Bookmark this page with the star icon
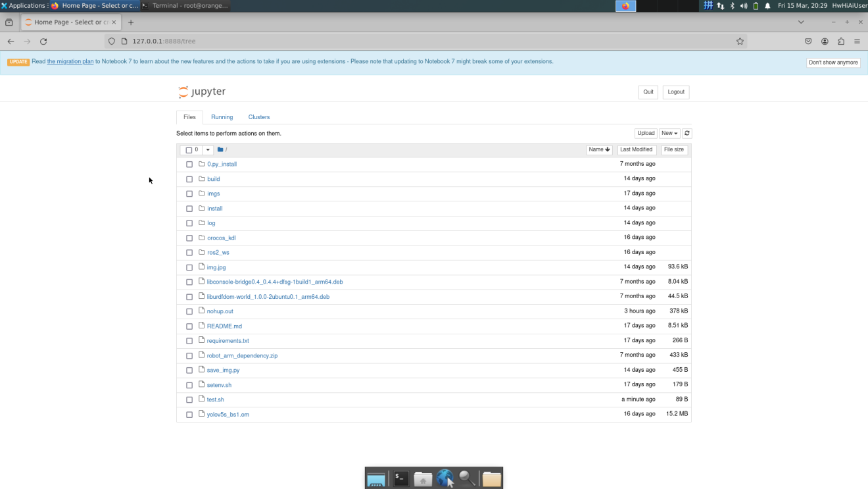The image size is (868, 489). tap(740, 41)
